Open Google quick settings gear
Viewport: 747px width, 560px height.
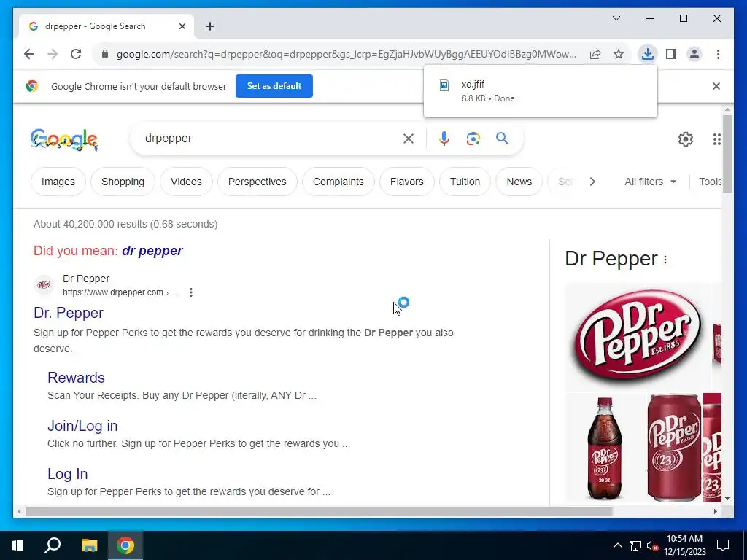point(686,139)
